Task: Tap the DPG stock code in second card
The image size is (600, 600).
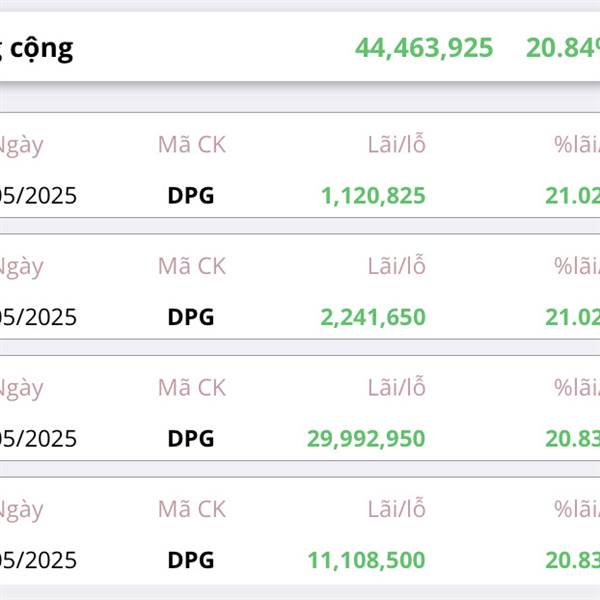Action: tap(191, 317)
